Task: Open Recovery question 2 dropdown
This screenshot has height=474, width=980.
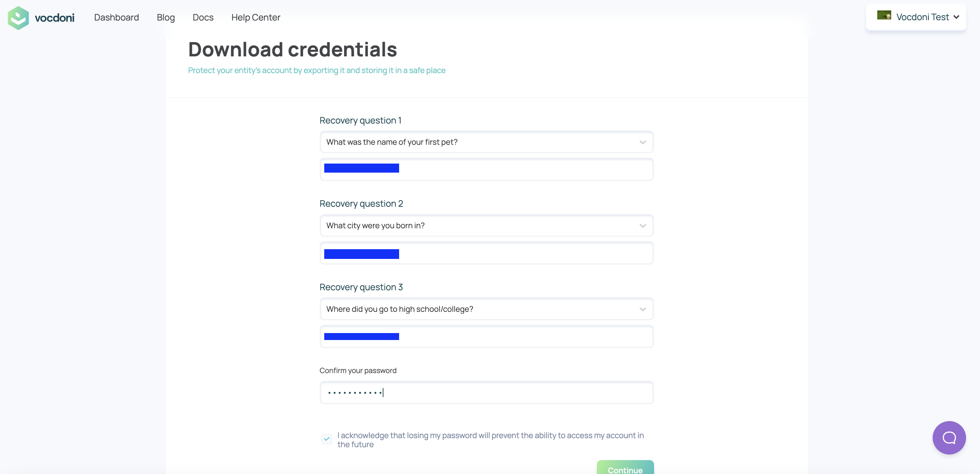Action: click(x=486, y=226)
